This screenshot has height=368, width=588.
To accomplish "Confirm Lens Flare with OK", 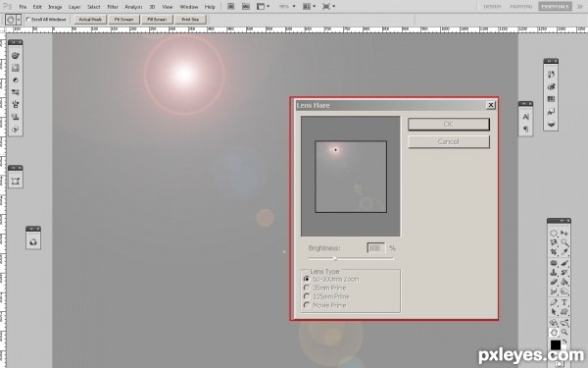I will pos(449,125).
